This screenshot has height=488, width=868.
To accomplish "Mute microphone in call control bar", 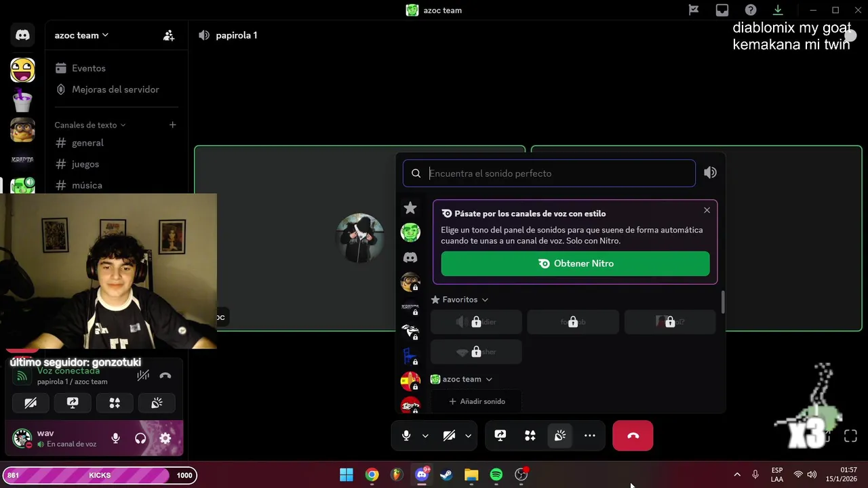I will coord(406,436).
